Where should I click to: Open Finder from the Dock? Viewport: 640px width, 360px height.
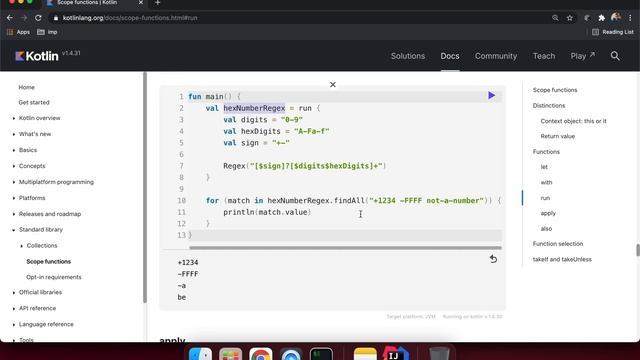[x=200, y=354]
